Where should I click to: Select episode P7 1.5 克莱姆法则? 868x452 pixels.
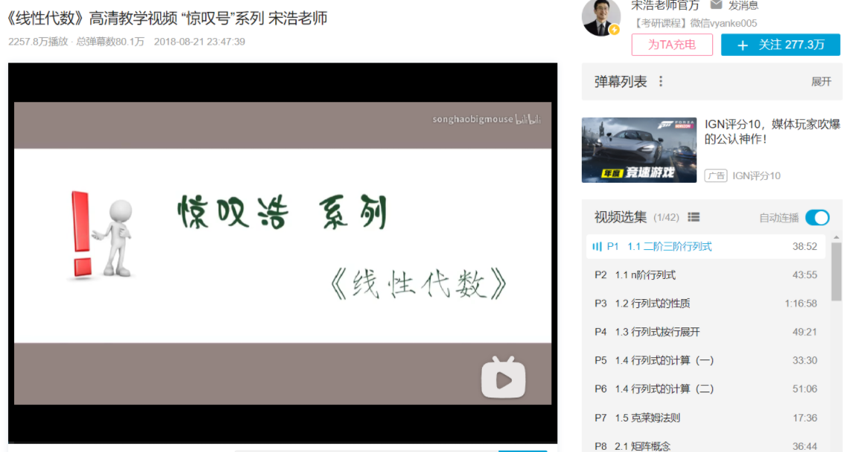pos(706,418)
